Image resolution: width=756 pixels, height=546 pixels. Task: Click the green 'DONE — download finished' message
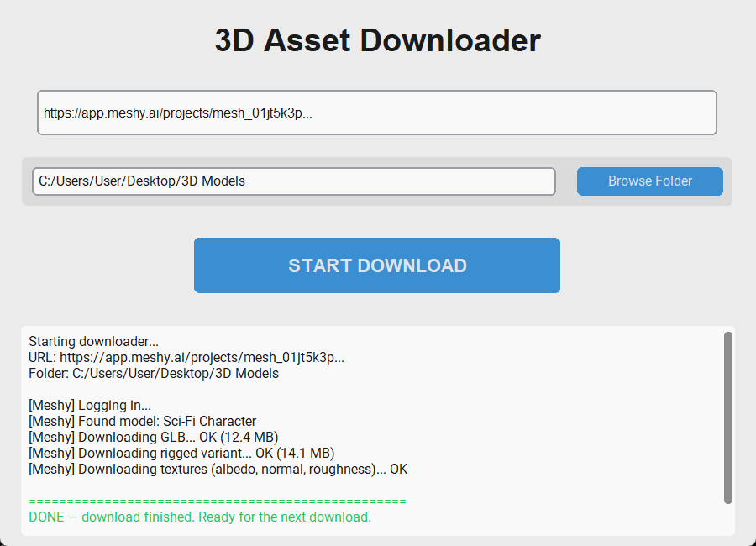200,517
